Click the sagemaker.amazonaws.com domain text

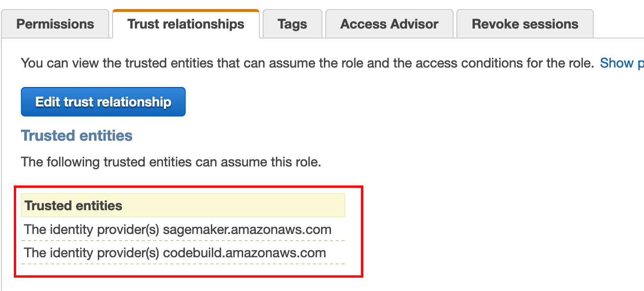pyautogui.click(x=247, y=230)
